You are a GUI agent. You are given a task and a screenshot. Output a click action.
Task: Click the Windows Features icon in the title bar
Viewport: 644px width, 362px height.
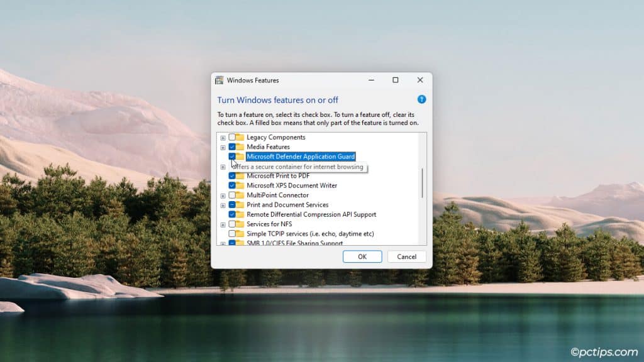[x=219, y=80]
